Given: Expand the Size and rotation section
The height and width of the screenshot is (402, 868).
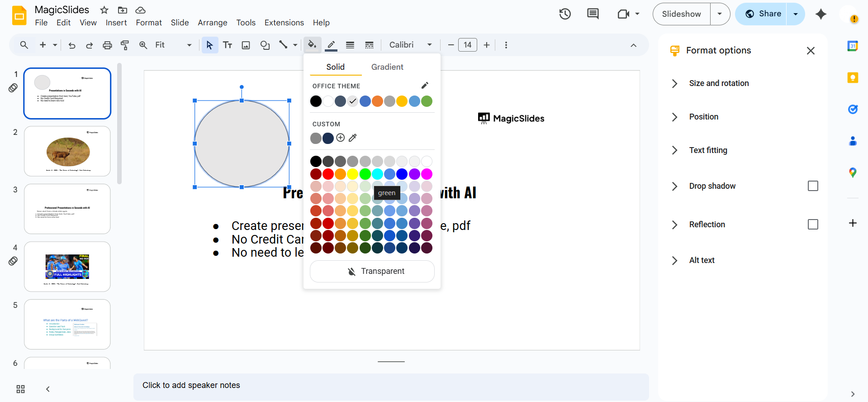Looking at the screenshot, I should (x=719, y=83).
